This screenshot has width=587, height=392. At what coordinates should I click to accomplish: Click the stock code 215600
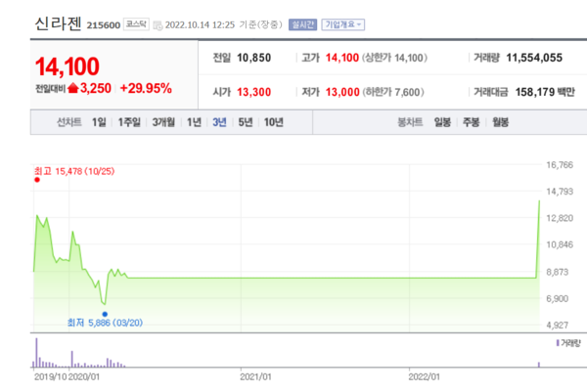104,25
